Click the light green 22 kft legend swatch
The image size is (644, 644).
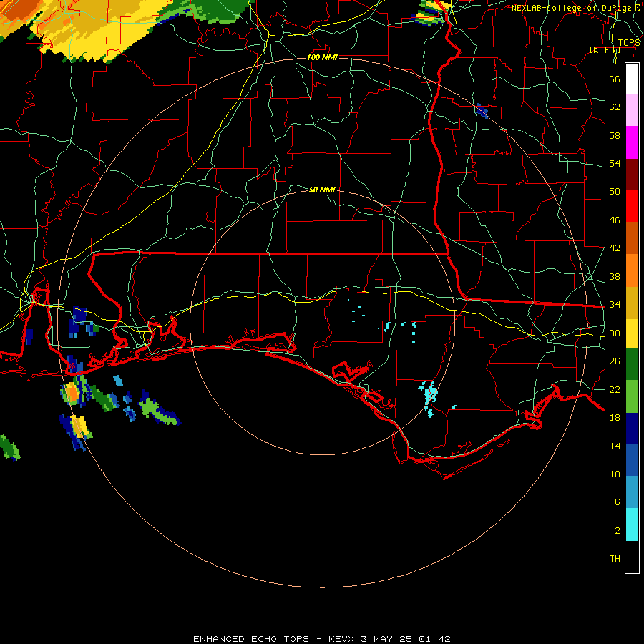pos(632,396)
